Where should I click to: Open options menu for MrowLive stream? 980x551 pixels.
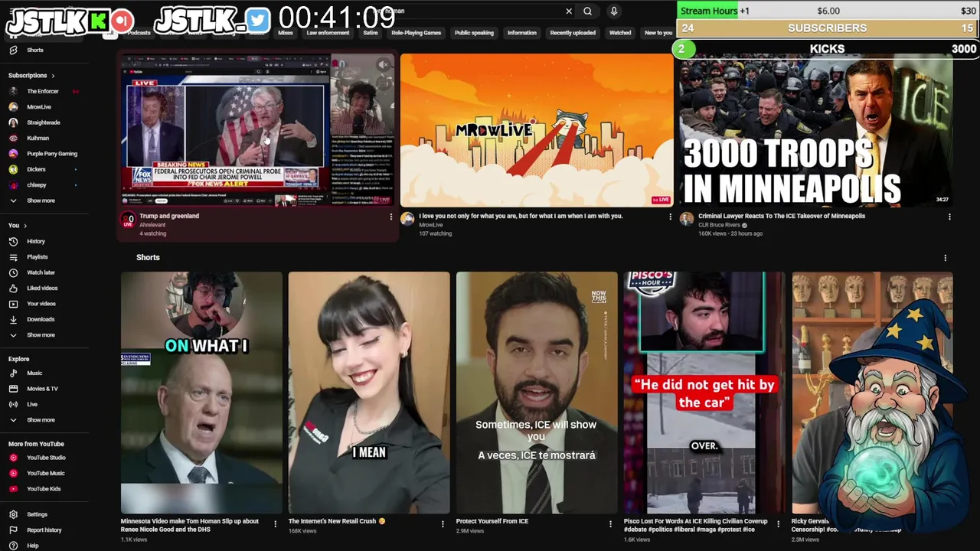(x=670, y=217)
